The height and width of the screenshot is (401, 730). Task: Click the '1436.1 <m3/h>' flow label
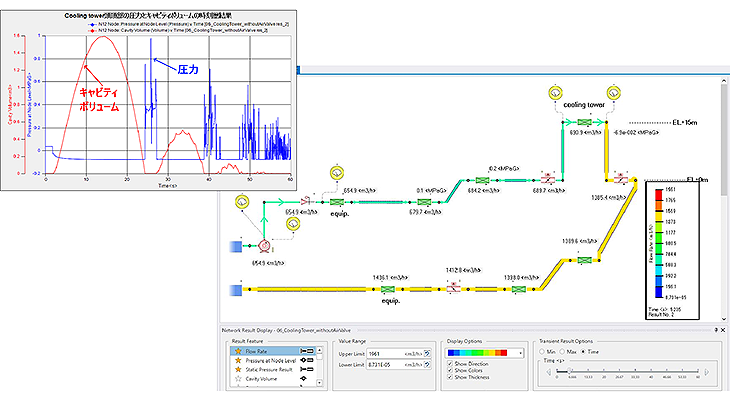coord(390,278)
